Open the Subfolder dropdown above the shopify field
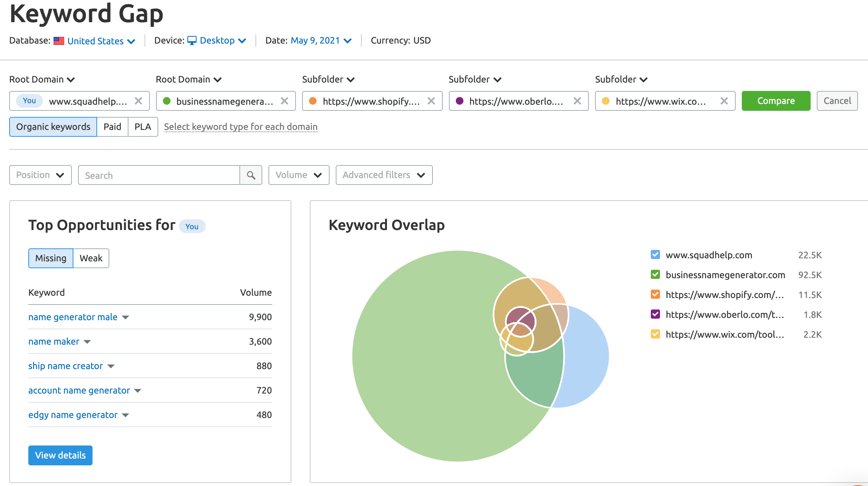Viewport: 868px width, 486px height. pos(328,79)
